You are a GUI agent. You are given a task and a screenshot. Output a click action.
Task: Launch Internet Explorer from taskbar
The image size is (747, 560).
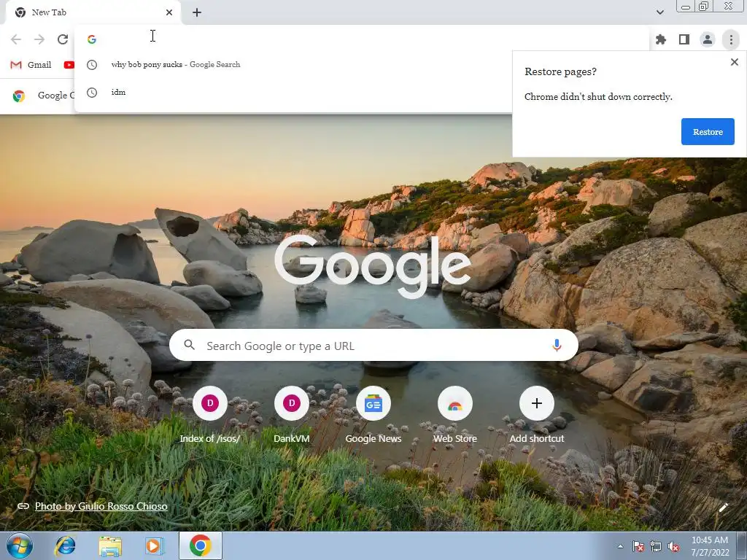(x=65, y=545)
